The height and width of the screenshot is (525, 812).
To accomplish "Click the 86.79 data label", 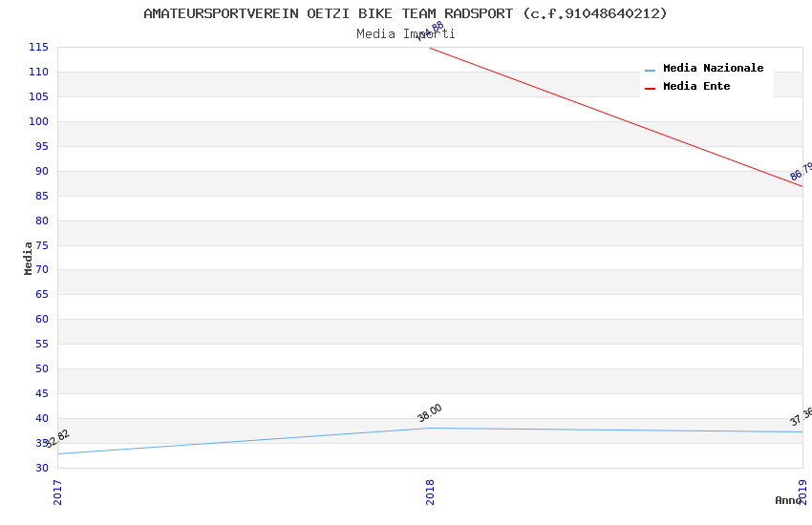I will click(801, 171).
